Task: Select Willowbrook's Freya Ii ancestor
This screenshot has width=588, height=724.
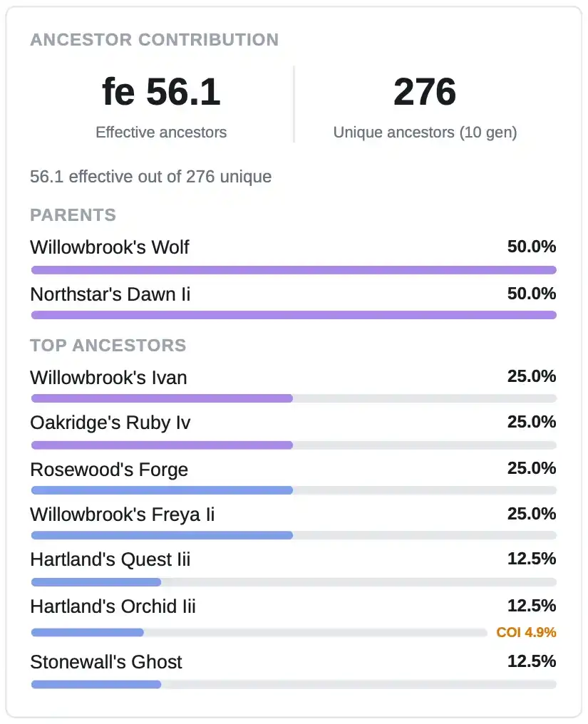Action: (x=123, y=514)
